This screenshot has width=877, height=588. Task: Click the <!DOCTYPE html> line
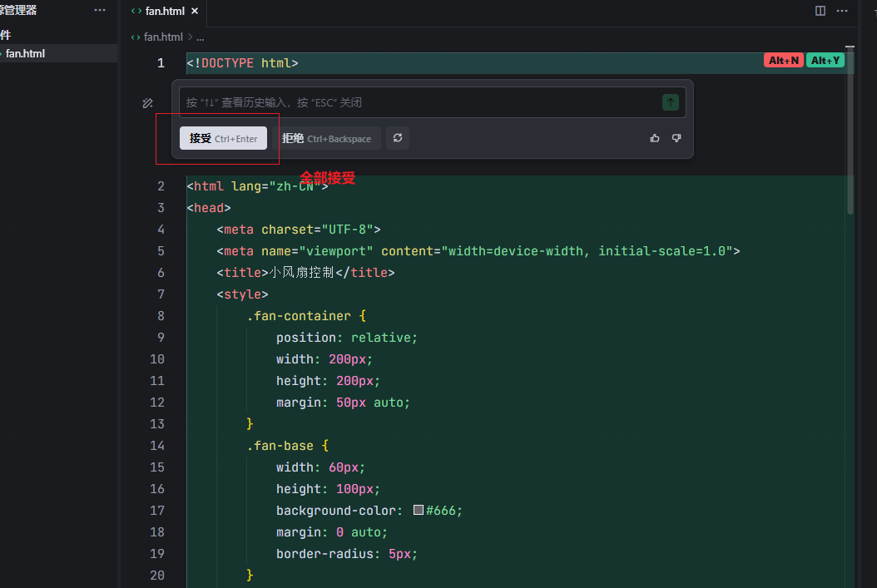(x=242, y=63)
